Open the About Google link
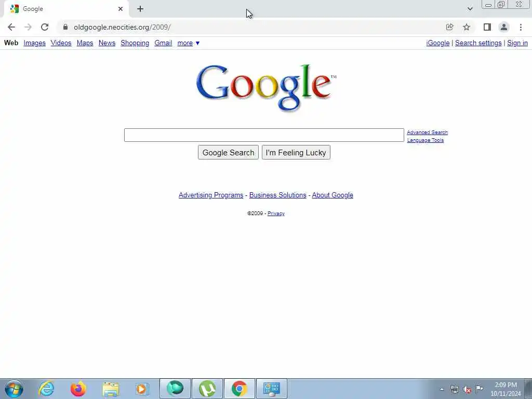Viewport: 532px width, 399px height. [332, 195]
